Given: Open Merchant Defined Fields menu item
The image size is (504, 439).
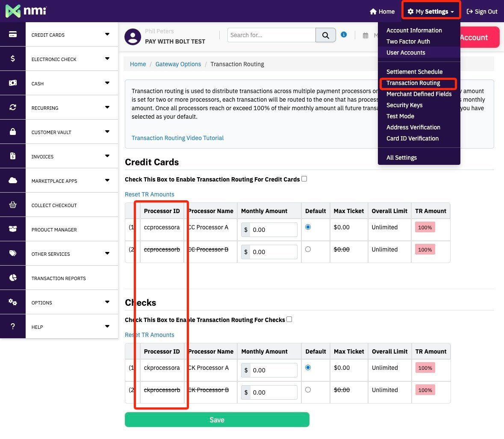Looking at the screenshot, I should pyautogui.click(x=419, y=94).
